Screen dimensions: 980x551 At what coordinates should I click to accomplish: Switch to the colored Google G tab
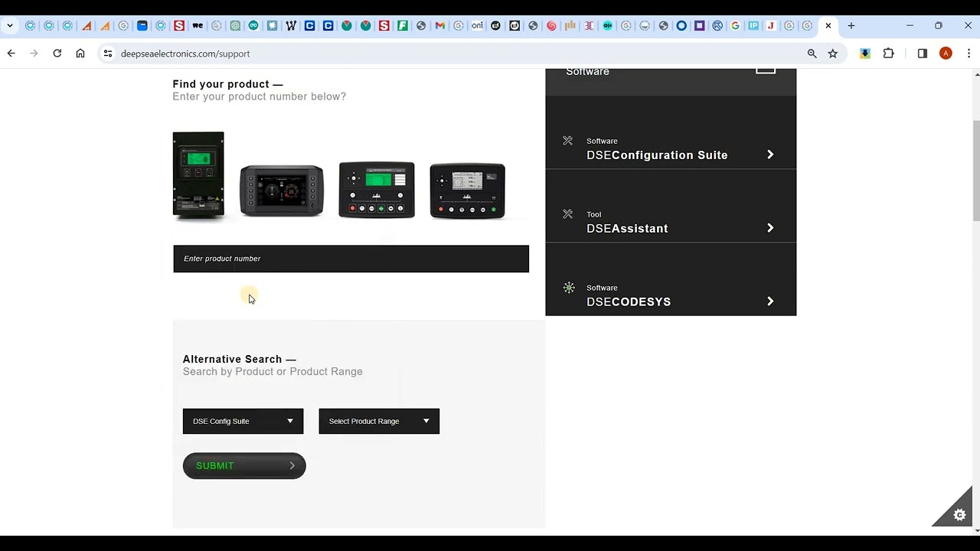click(x=735, y=25)
